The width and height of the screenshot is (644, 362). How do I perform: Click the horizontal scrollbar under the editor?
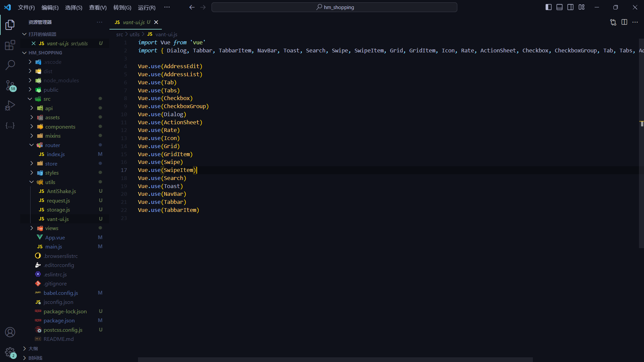335,360
